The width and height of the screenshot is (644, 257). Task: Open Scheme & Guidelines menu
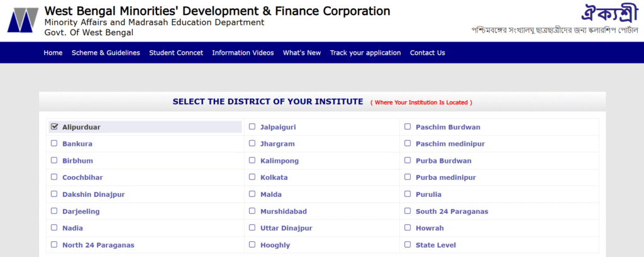coord(106,53)
